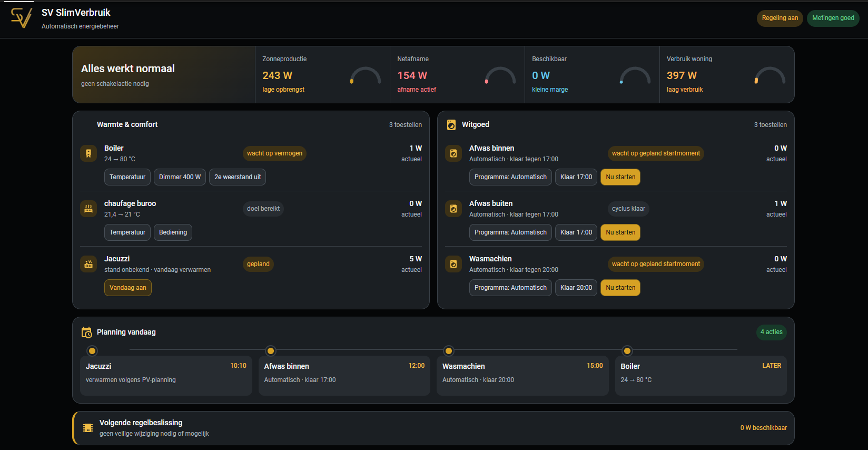Open the Boiler Temperatuur setting
The height and width of the screenshot is (450, 868).
(x=127, y=177)
